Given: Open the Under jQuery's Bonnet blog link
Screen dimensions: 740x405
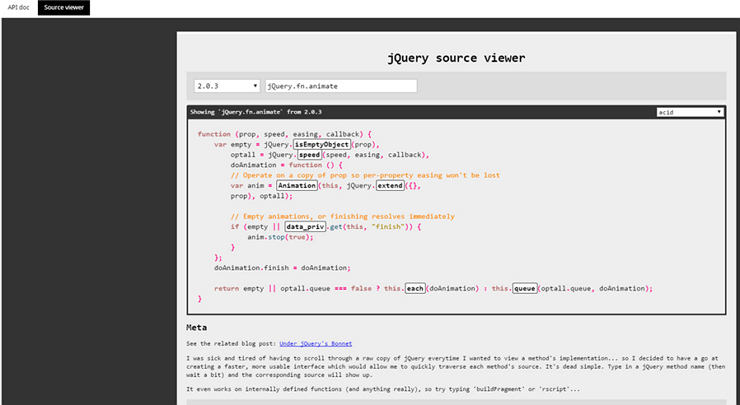Looking at the screenshot, I should pos(316,344).
